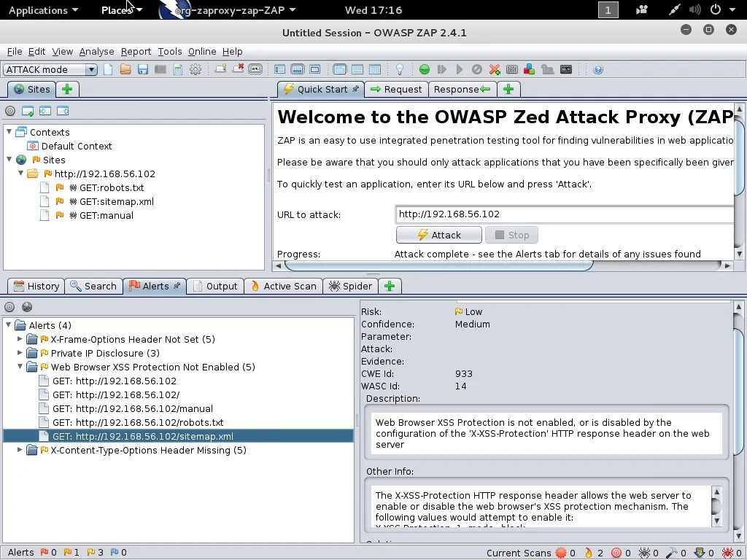
Task: Open Session Properties toolbar icon
Action: 178,69
